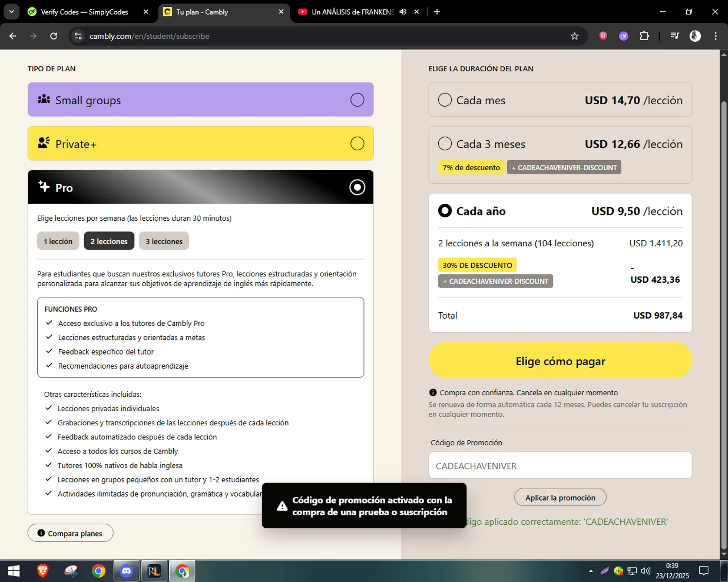Click CADEACHAVENIVER-DISCOUNT tag under Cada 3 meses
Screen dimensions: 728x582
pyautogui.click(x=564, y=167)
